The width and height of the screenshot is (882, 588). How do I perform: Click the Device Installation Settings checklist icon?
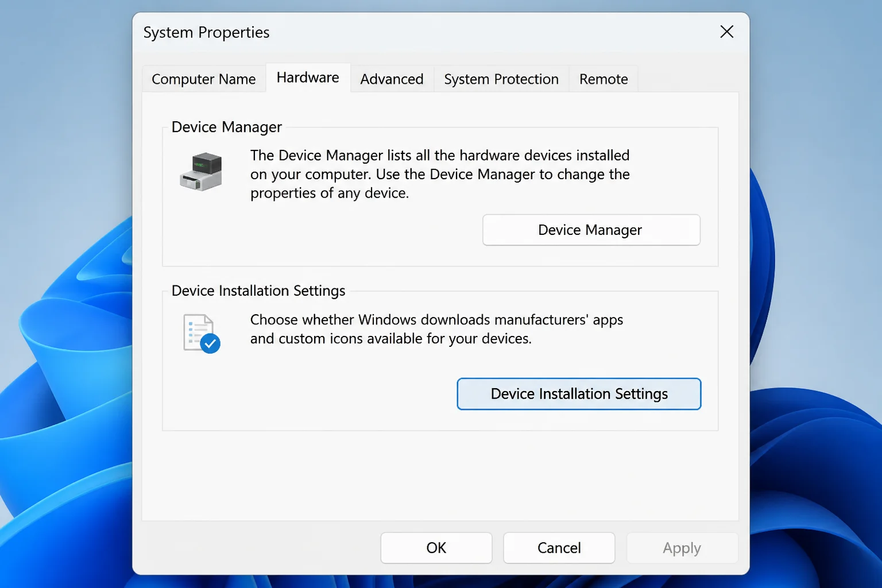coord(202,334)
